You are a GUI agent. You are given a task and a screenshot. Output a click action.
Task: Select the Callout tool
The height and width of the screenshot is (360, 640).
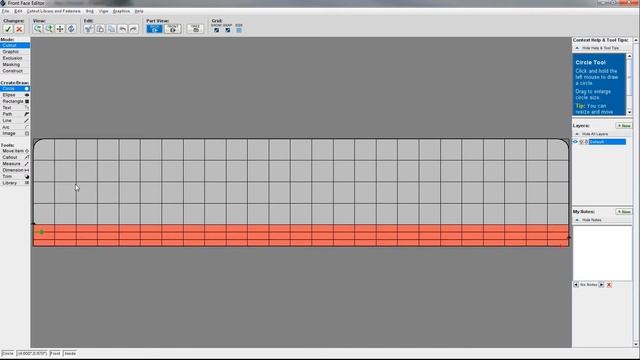tap(15, 157)
